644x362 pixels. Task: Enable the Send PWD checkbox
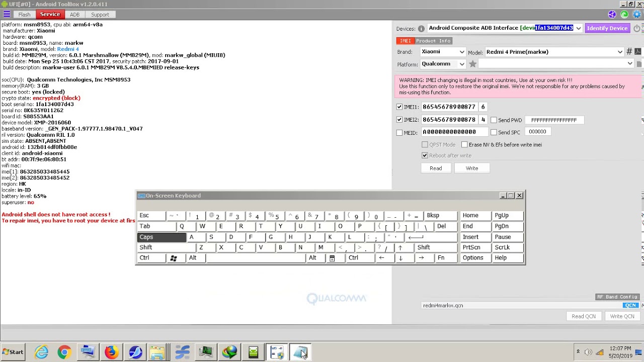pyautogui.click(x=494, y=120)
